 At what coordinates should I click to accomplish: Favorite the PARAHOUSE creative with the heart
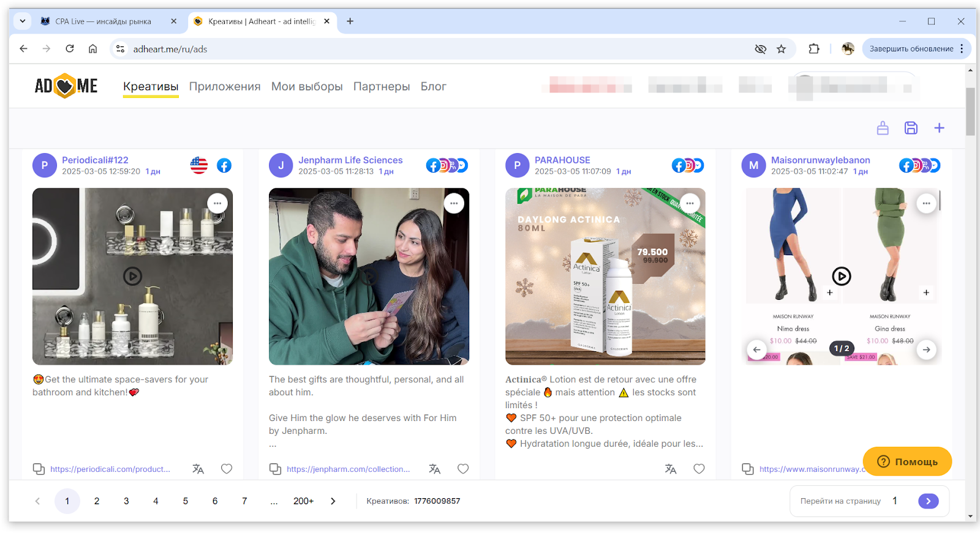click(699, 469)
